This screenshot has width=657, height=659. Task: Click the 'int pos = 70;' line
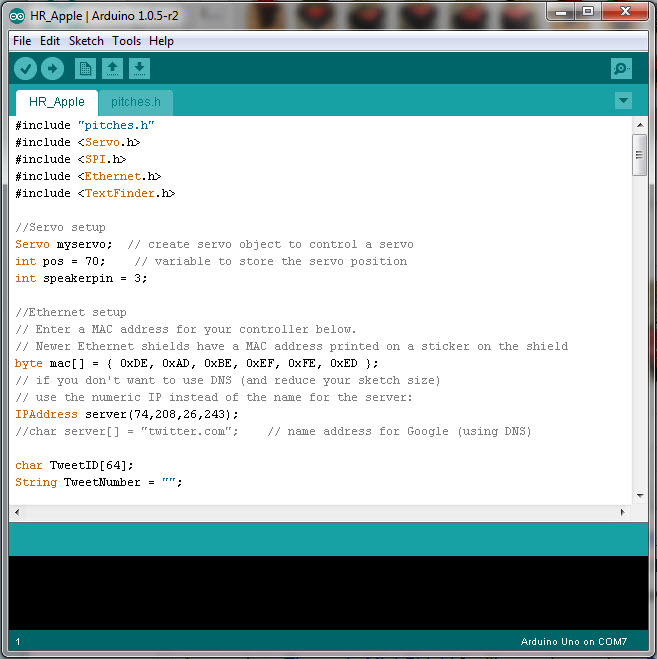tap(211, 261)
